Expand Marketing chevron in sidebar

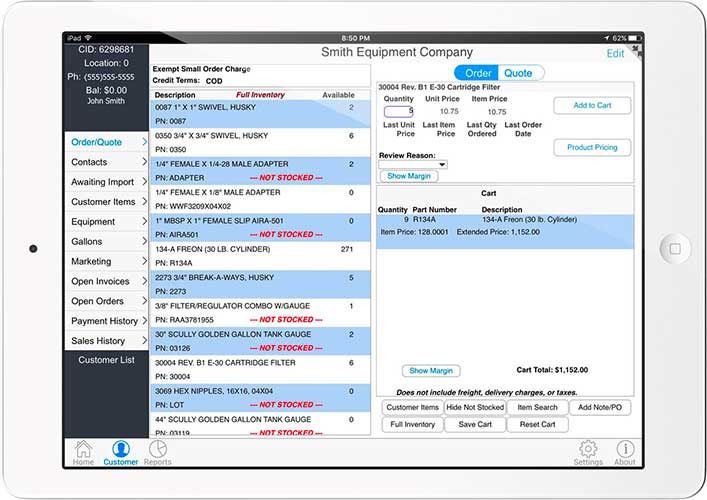click(144, 261)
